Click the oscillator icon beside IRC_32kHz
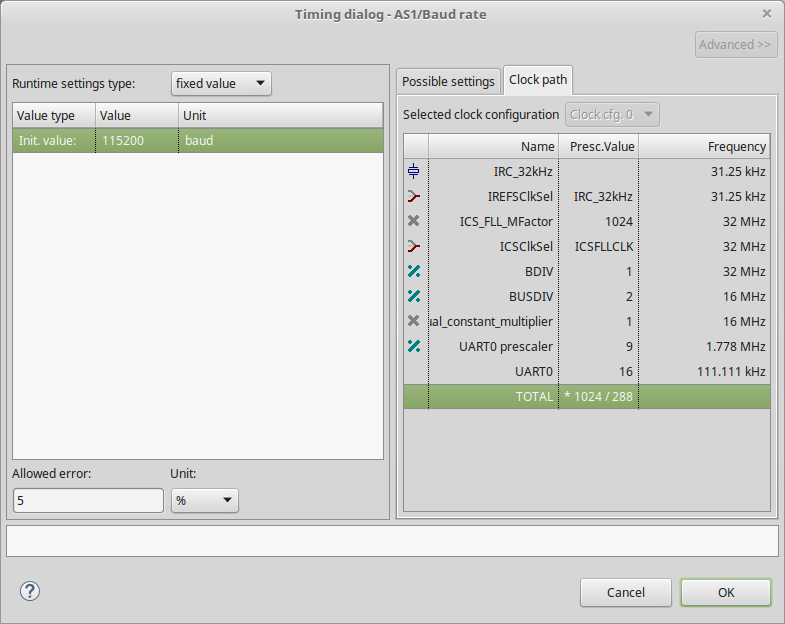 pos(414,171)
